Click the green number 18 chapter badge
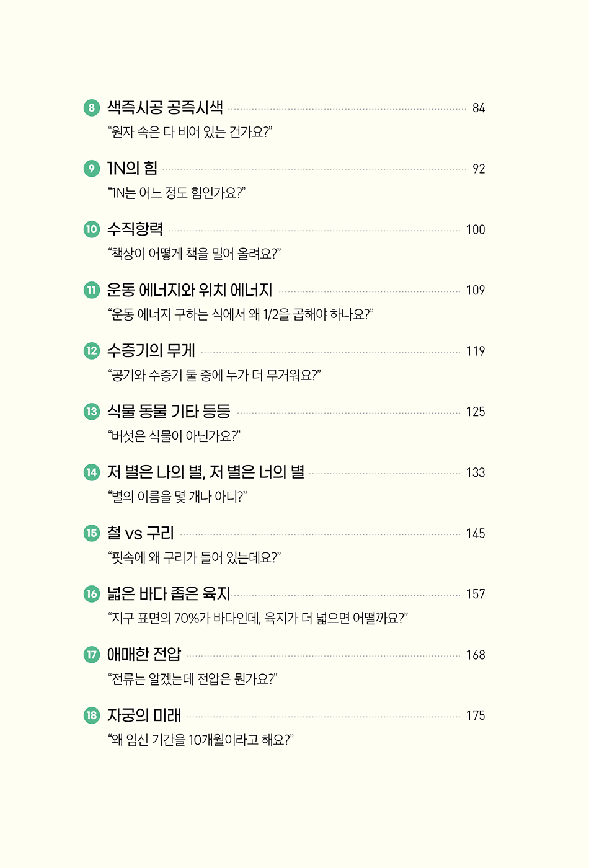 coord(92,715)
